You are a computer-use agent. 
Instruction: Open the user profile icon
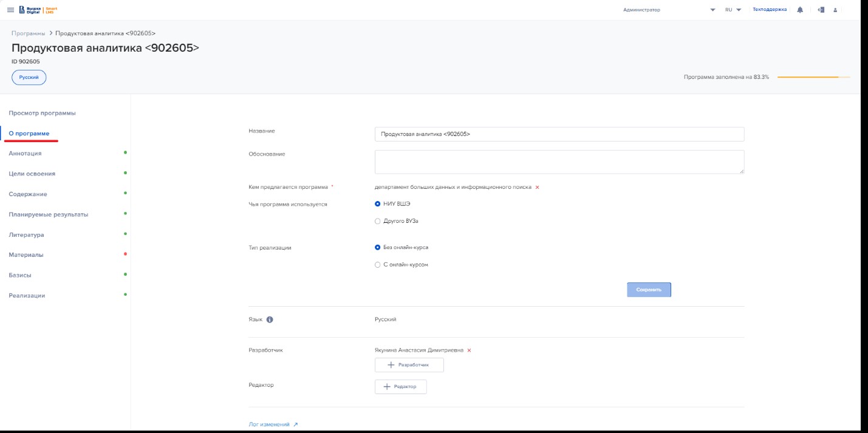tap(836, 10)
